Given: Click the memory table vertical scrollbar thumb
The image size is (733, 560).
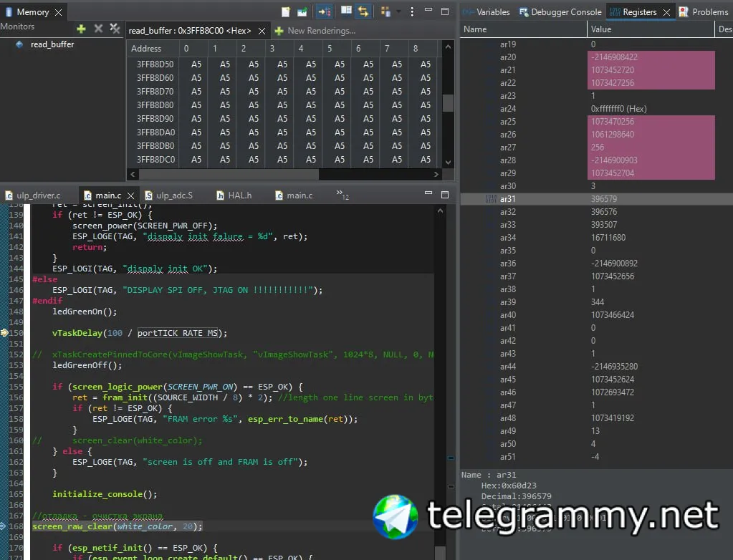Looking at the screenshot, I should pos(448,103).
